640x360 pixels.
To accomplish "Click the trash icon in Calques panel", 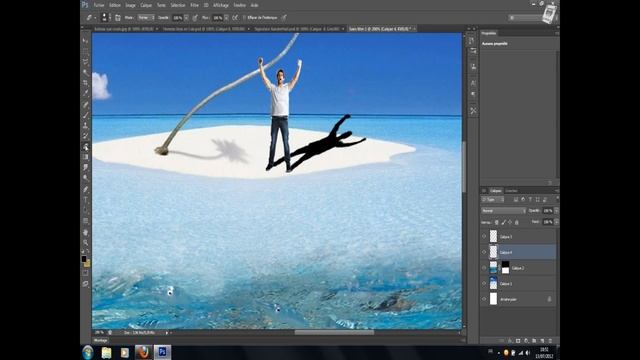I will point(550,340).
